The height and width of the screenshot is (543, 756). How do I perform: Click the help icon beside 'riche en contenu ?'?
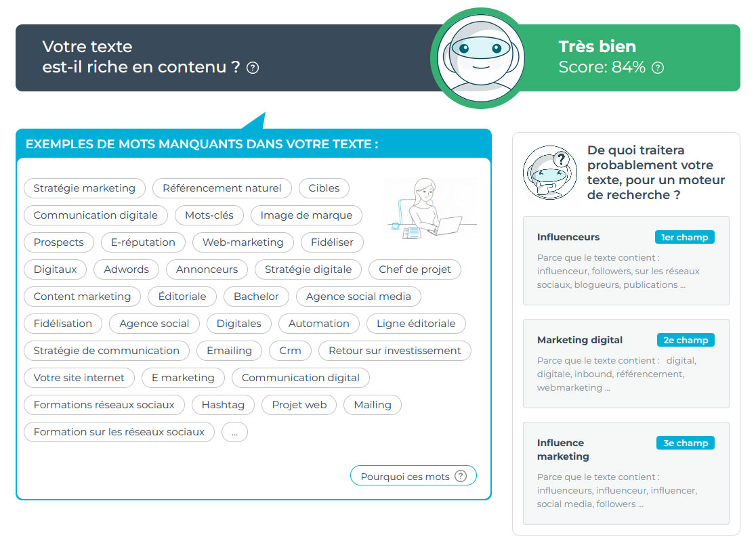(x=253, y=68)
